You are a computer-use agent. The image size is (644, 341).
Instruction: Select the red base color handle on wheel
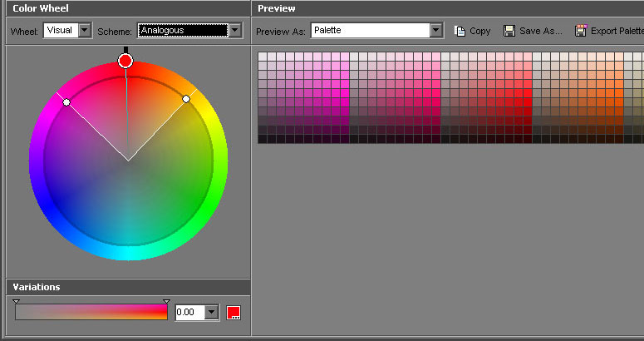[x=125, y=62]
